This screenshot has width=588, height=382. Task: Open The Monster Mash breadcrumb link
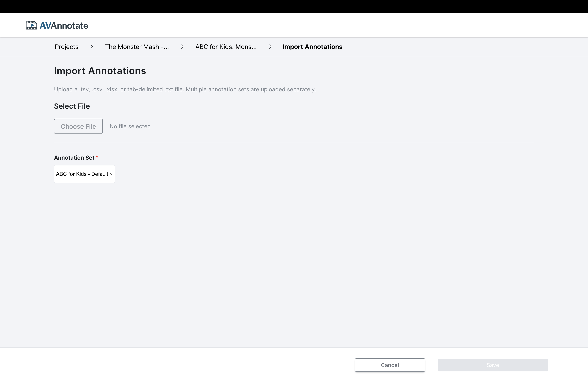coord(137,47)
